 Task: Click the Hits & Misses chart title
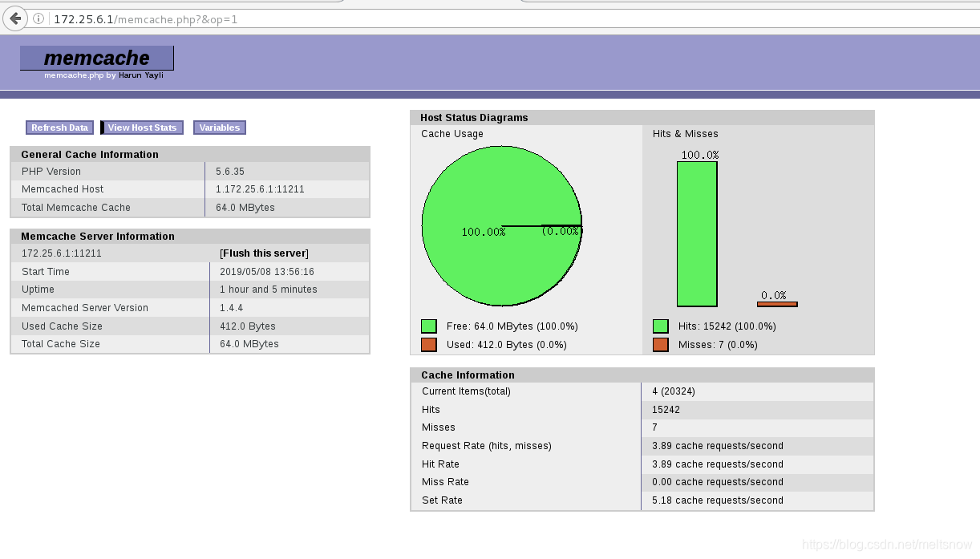[x=686, y=134]
